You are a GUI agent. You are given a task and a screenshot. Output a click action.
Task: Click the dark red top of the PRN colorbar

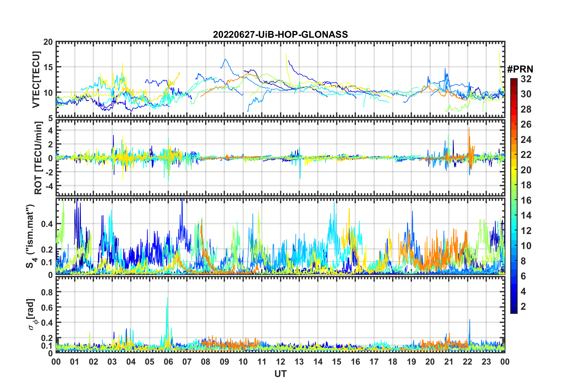coord(514,82)
